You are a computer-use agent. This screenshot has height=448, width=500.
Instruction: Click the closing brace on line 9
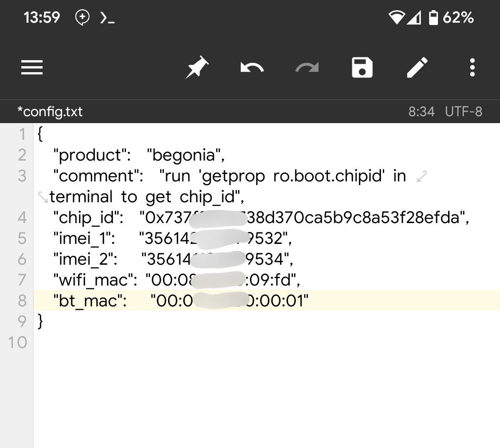(40, 321)
